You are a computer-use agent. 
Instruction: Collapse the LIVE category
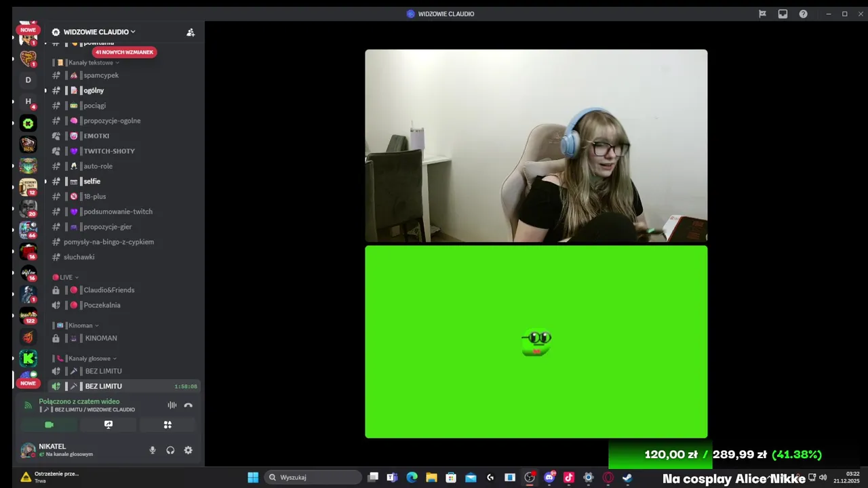point(66,277)
